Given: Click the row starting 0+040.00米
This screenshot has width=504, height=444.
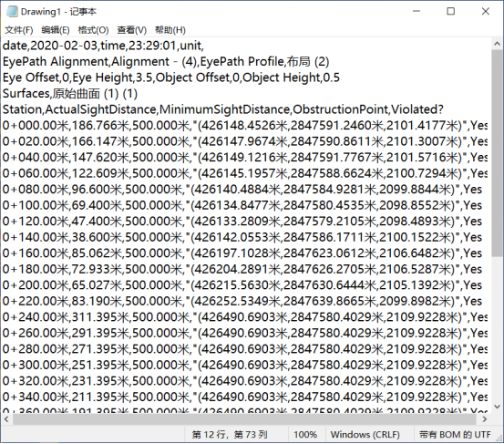Looking at the screenshot, I should [245, 158].
